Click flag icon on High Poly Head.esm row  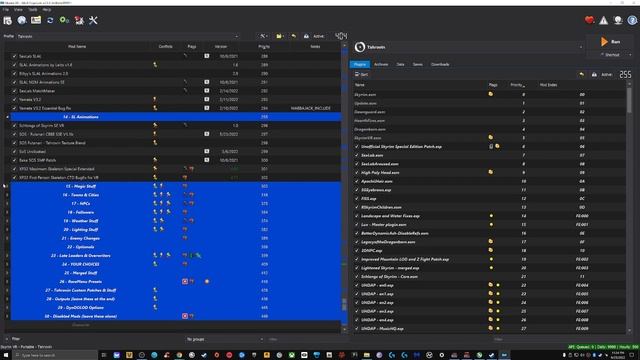pyautogui.click(x=491, y=172)
